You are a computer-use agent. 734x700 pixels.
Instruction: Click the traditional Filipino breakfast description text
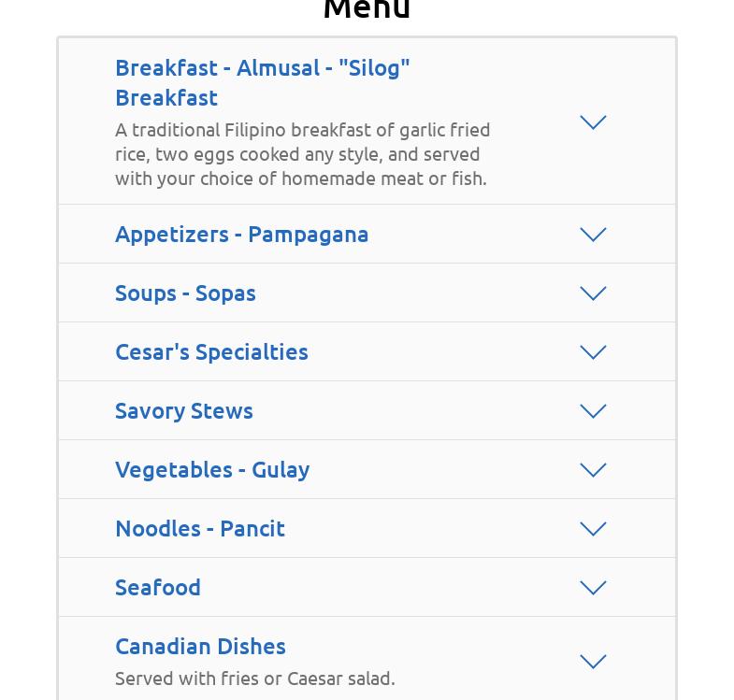[302, 153]
